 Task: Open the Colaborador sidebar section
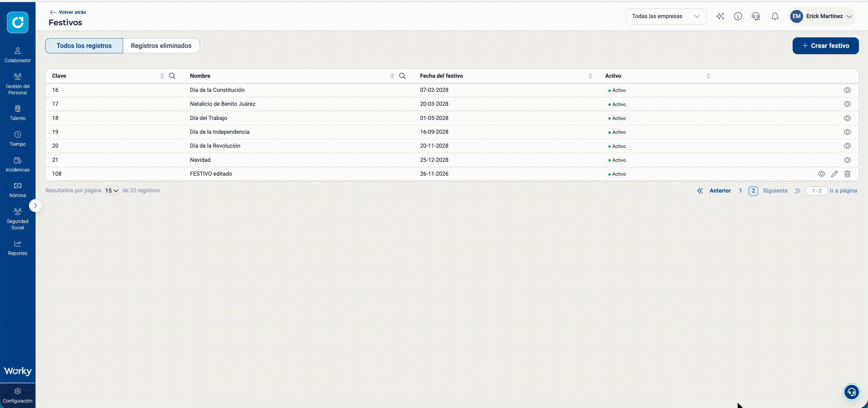tap(17, 55)
